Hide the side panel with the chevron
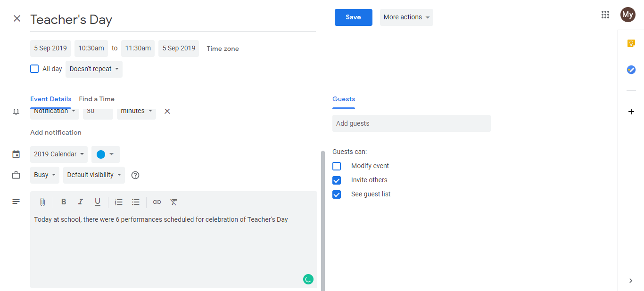The image size is (644, 291). click(x=631, y=281)
